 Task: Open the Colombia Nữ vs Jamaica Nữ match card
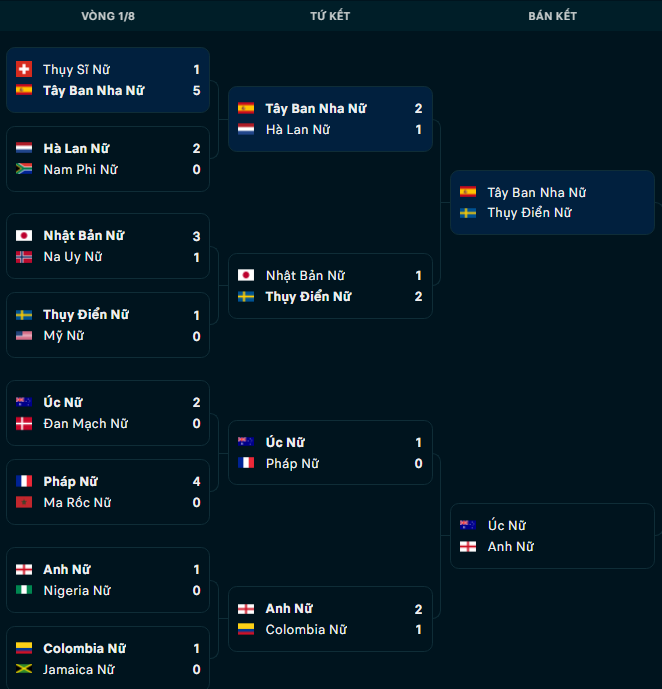(x=108, y=658)
